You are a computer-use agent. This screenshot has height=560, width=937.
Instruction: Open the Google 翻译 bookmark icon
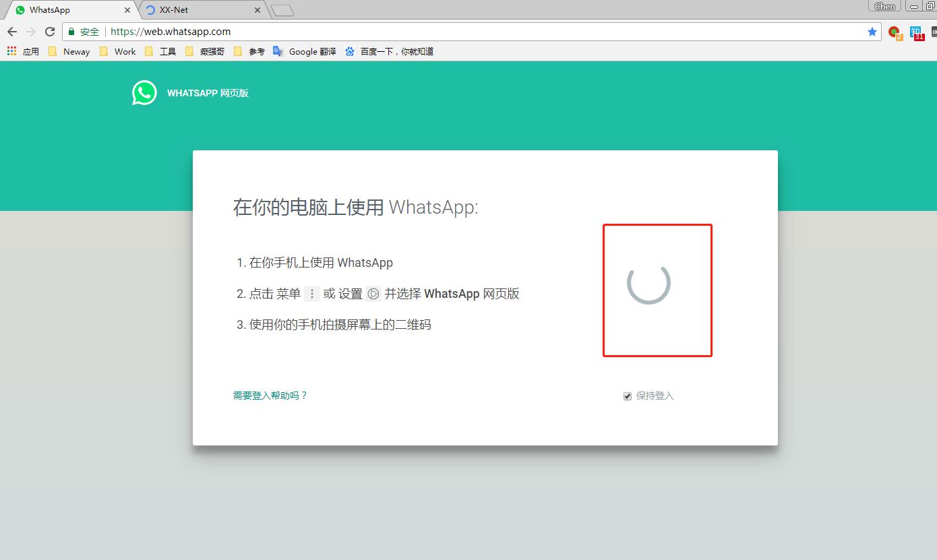(x=278, y=51)
